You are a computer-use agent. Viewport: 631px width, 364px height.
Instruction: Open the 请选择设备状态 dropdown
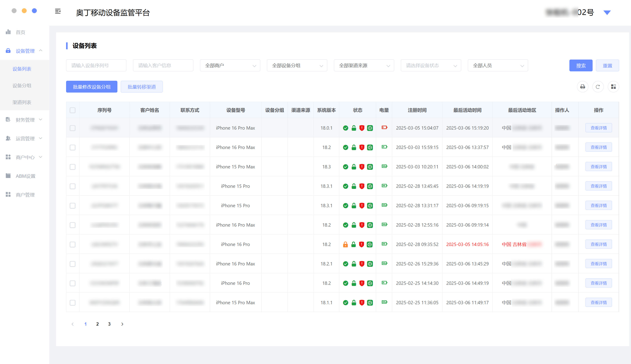pos(431,66)
